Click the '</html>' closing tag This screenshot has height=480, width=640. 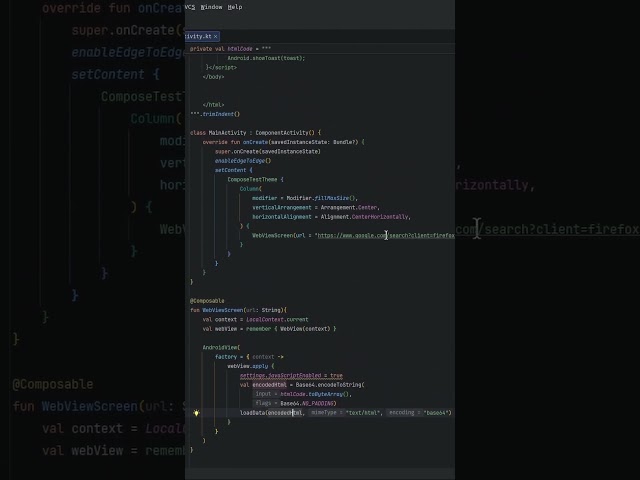point(213,104)
